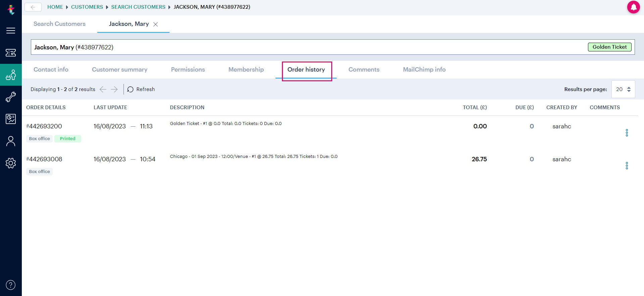This screenshot has height=296, width=644.
Task: Close the Jackson, Mary tab
Action: (155, 24)
